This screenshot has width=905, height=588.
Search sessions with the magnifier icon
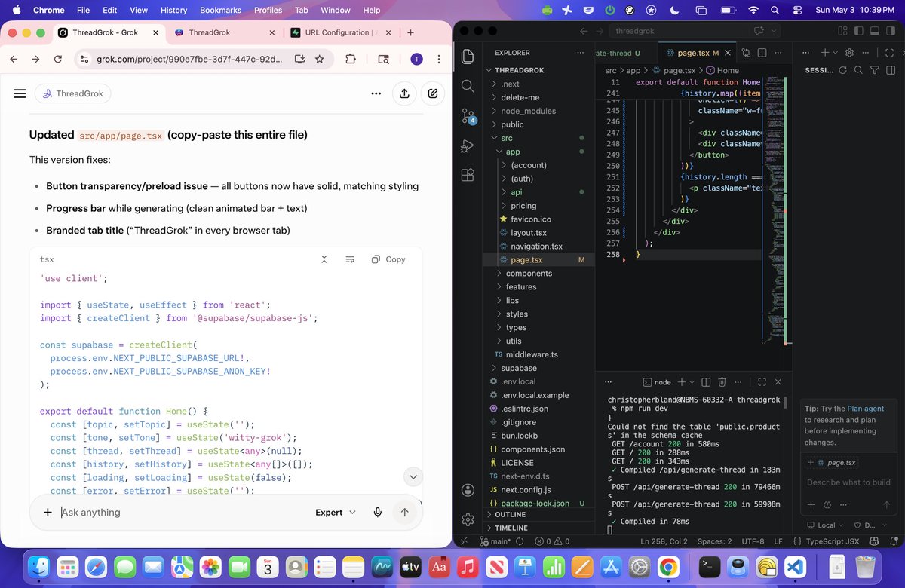click(859, 70)
